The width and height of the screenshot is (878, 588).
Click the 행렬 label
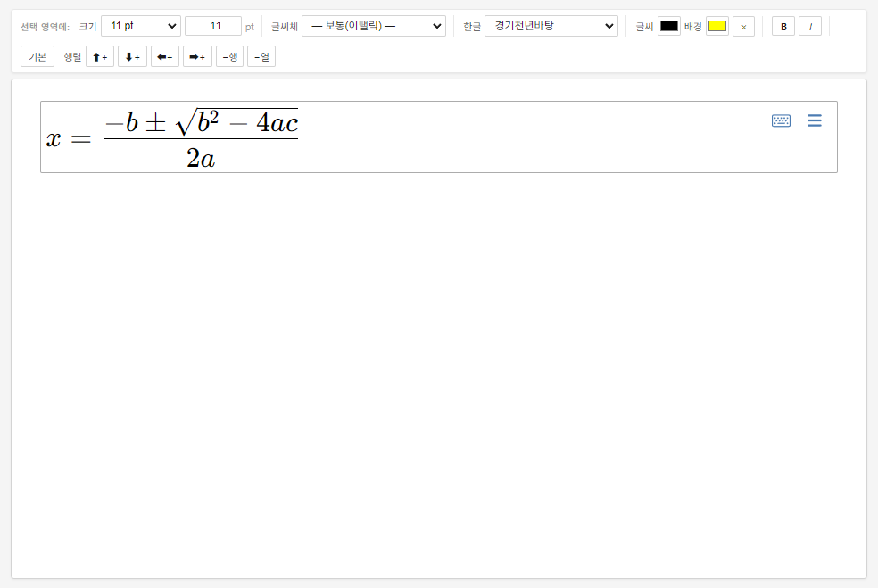coord(72,57)
